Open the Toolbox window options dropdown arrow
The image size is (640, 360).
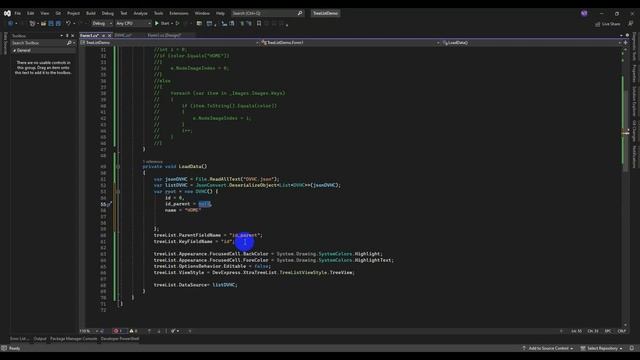62,36
